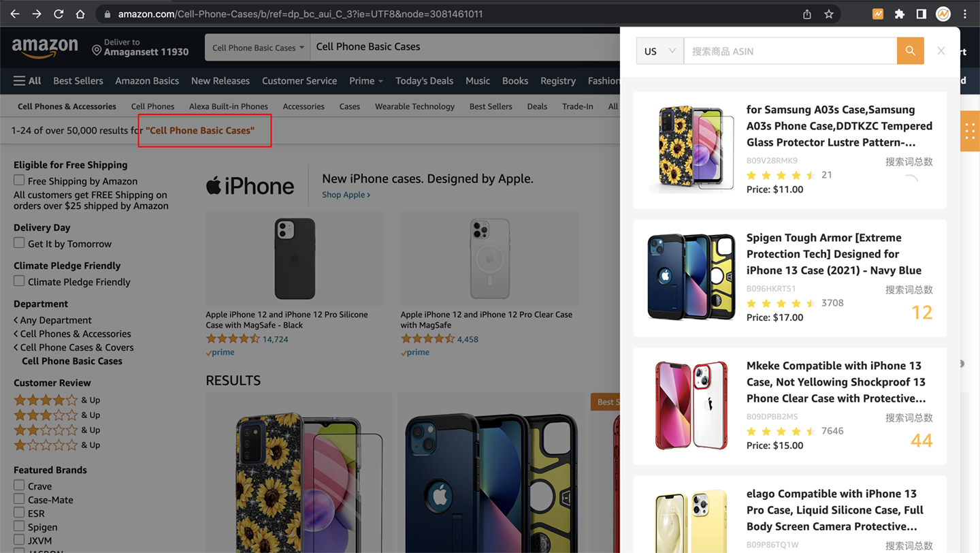Expand the Prime menu dropdown
Image resolution: width=980 pixels, height=553 pixels.
pos(366,80)
